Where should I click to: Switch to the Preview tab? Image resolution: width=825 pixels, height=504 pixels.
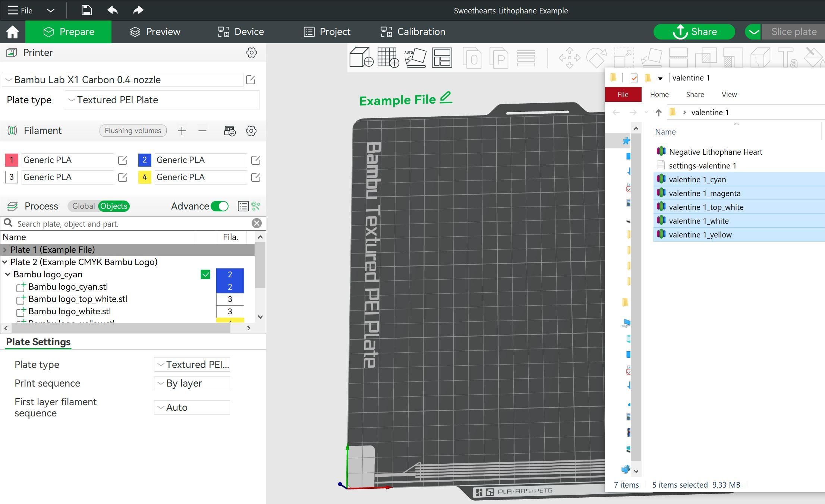click(x=155, y=32)
